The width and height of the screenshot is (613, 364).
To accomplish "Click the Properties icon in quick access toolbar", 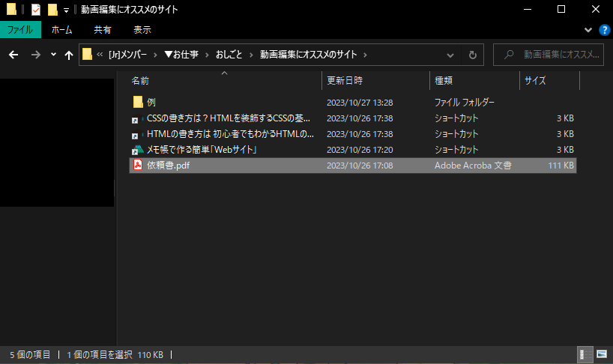I will tap(35, 10).
